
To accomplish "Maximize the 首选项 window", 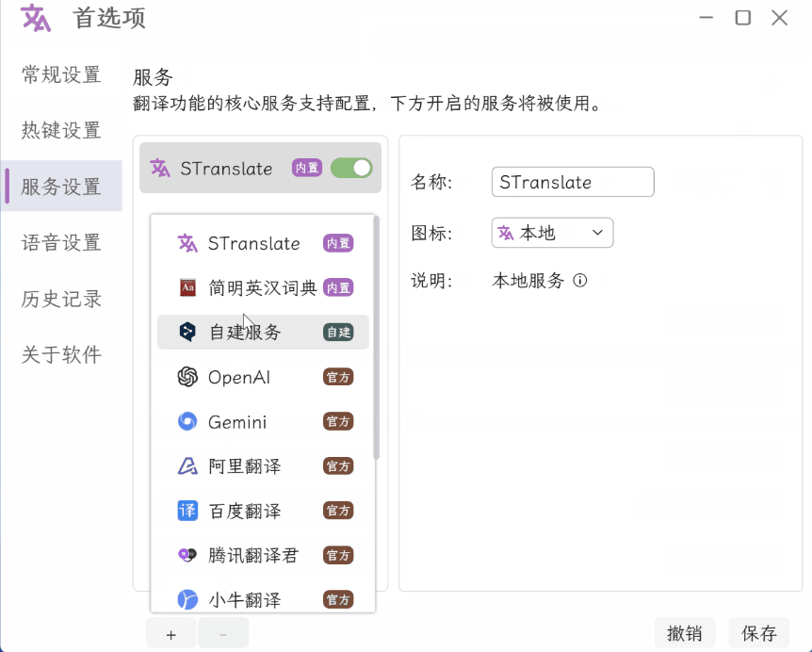I will (743, 18).
